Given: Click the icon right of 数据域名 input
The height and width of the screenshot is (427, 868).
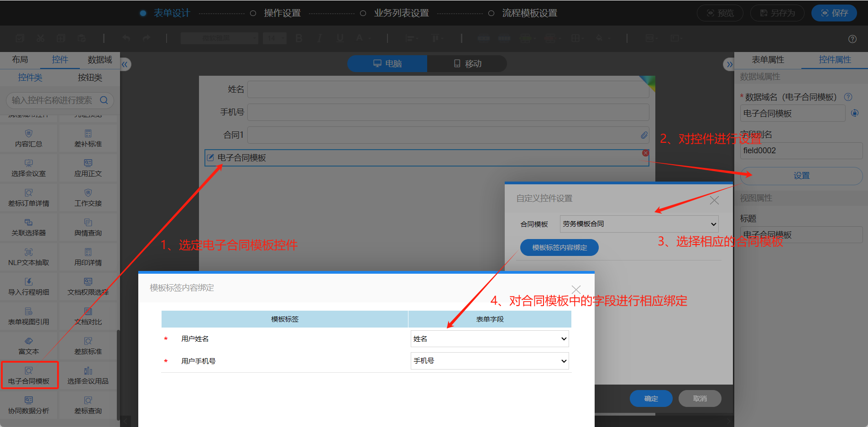Looking at the screenshot, I should point(855,113).
